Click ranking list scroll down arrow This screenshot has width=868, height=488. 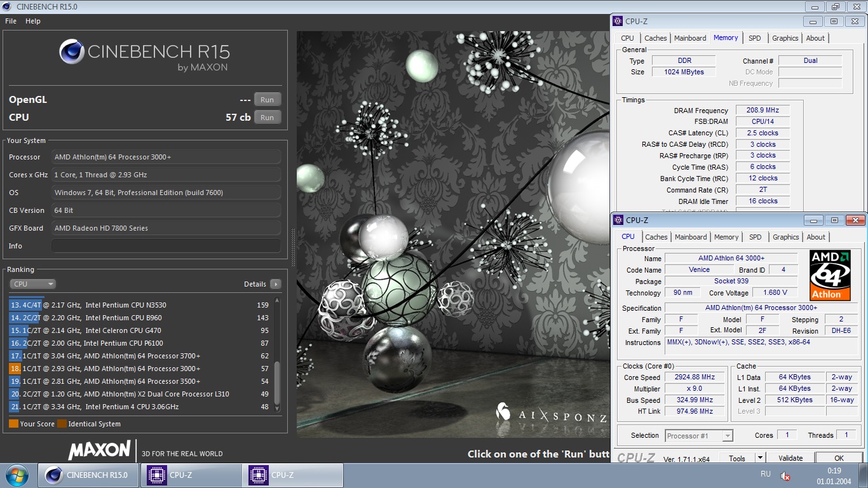[x=277, y=409]
